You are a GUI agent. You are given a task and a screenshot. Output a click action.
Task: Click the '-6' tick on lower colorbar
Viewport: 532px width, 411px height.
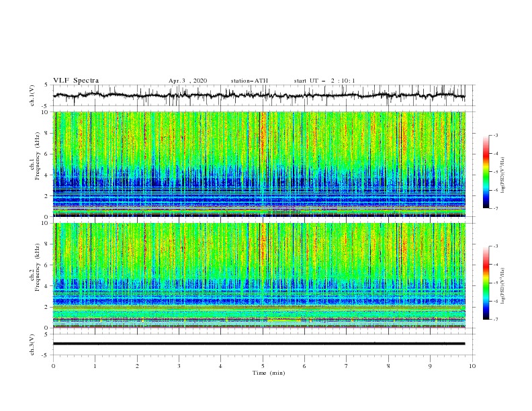[x=496, y=301]
